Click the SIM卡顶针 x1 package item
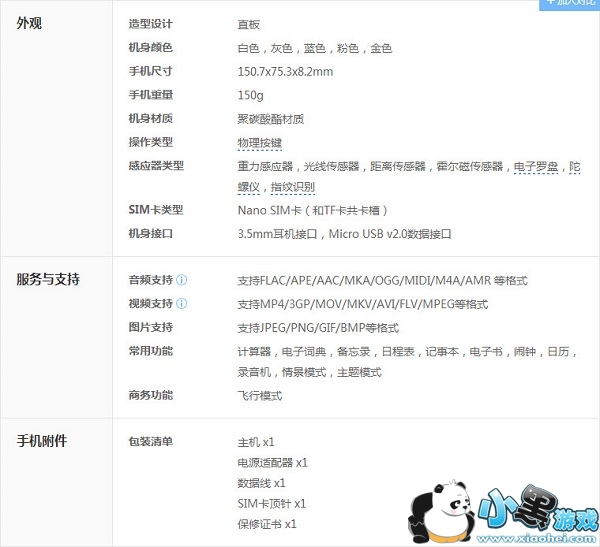 pyautogui.click(x=272, y=504)
